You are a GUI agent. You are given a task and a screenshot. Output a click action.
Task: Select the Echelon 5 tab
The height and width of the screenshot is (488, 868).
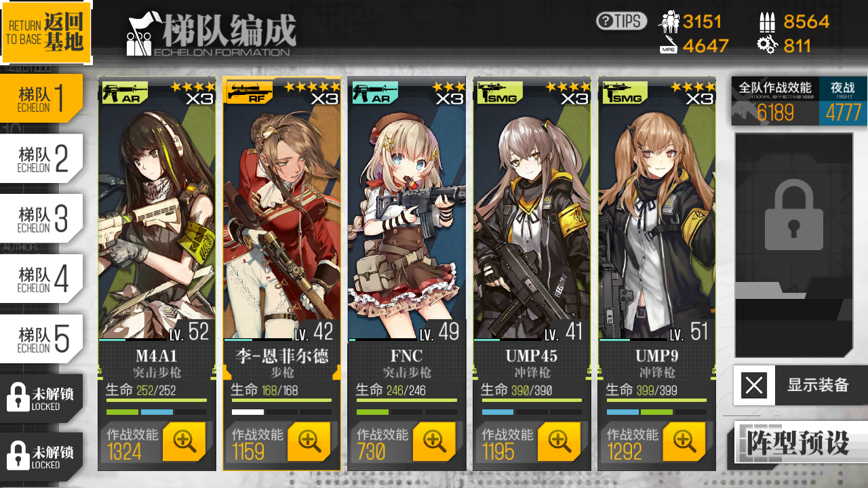[41, 339]
